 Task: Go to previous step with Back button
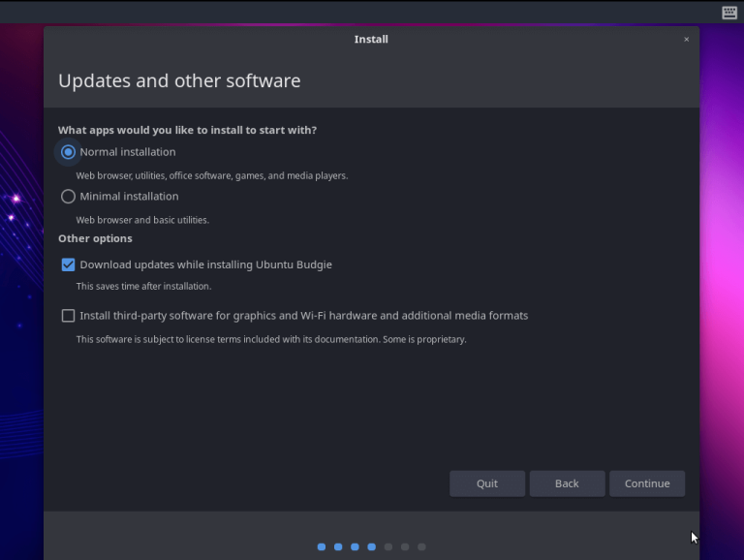[567, 483]
